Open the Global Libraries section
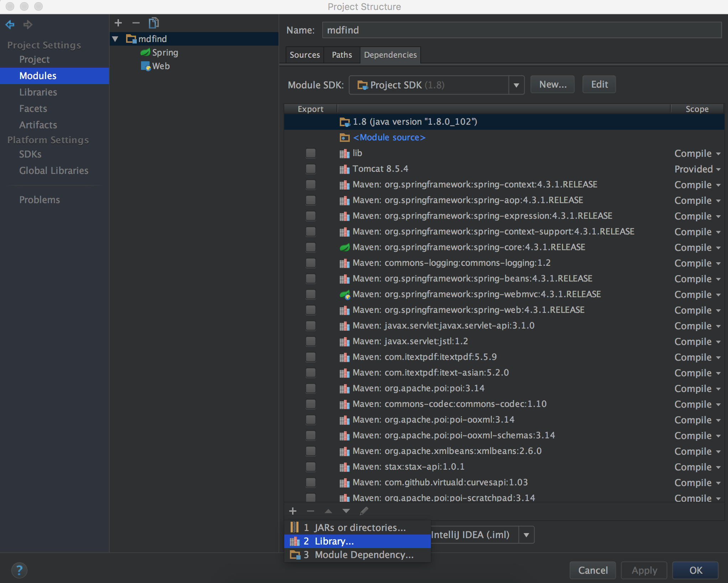The width and height of the screenshot is (728, 583). pos(54,171)
